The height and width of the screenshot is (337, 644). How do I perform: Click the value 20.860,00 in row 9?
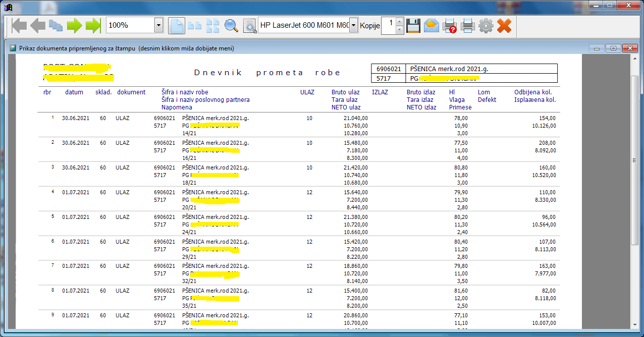pyautogui.click(x=355, y=315)
